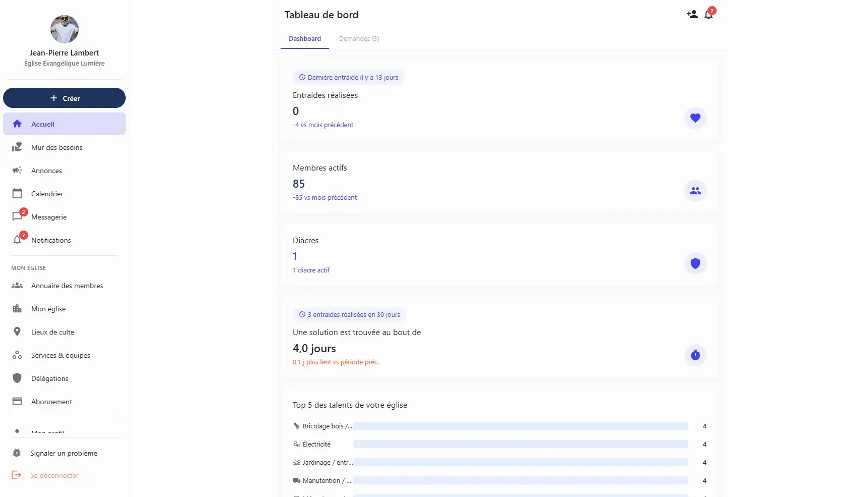The width and height of the screenshot is (868, 497).
Task: Click the Mon église building icon
Action: [17, 309]
